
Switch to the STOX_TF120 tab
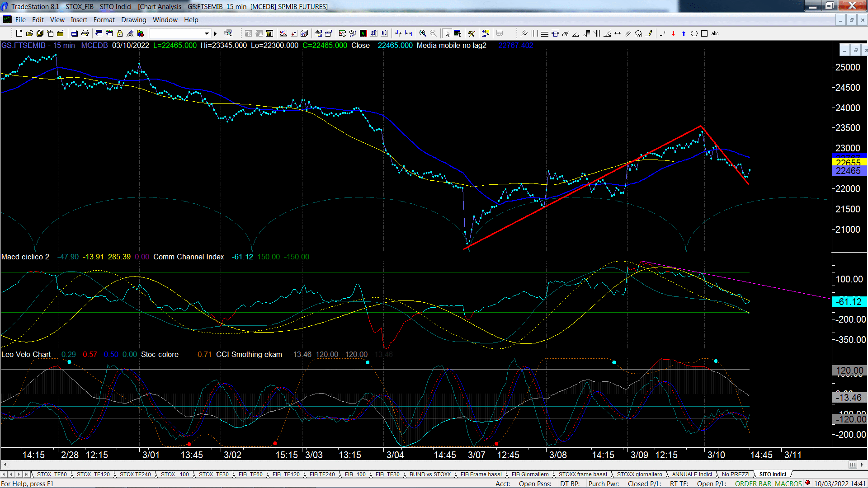[93, 474]
